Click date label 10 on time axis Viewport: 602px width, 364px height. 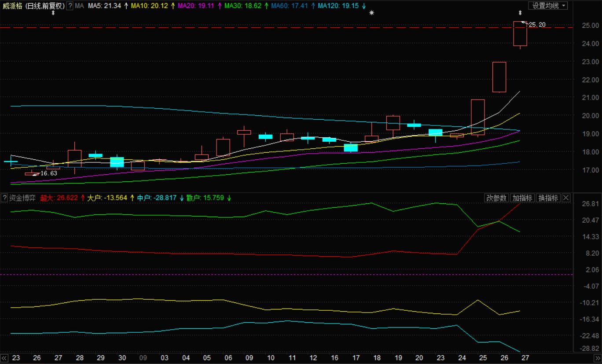click(x=271, y=358)
